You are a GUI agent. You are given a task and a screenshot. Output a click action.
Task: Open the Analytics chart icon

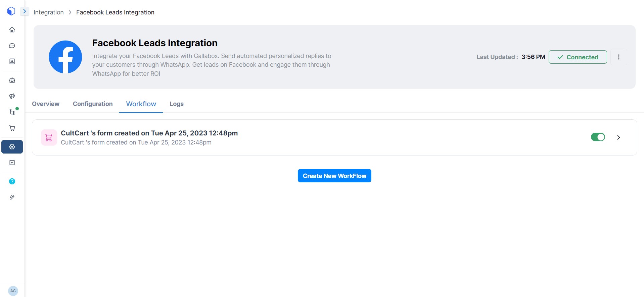12,163
